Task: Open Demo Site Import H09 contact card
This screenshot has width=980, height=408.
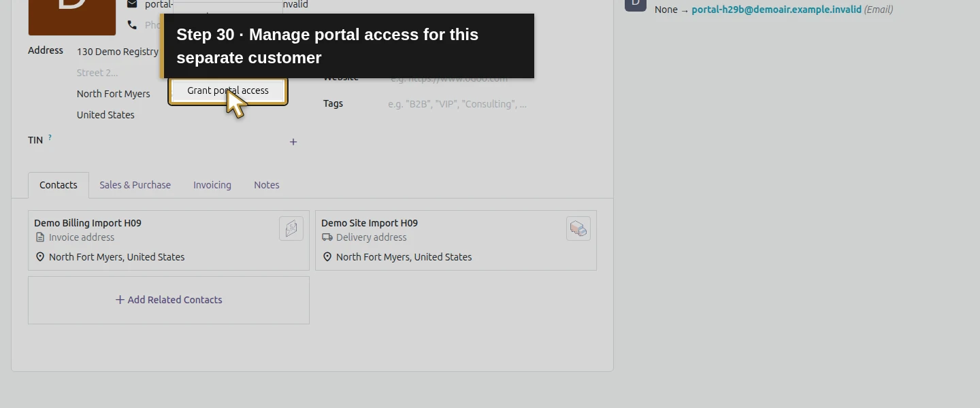Action: click(x=456, y=240)
